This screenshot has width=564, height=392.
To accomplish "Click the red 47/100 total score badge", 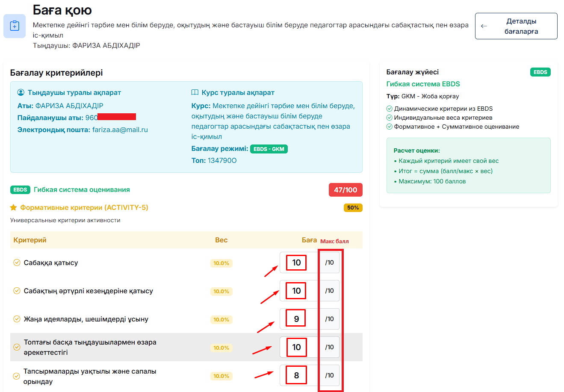I will tap(345, 190).
